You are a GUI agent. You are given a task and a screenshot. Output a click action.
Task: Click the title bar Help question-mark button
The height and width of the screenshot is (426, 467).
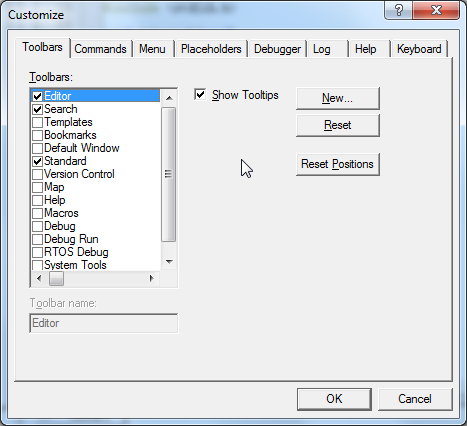398,10
